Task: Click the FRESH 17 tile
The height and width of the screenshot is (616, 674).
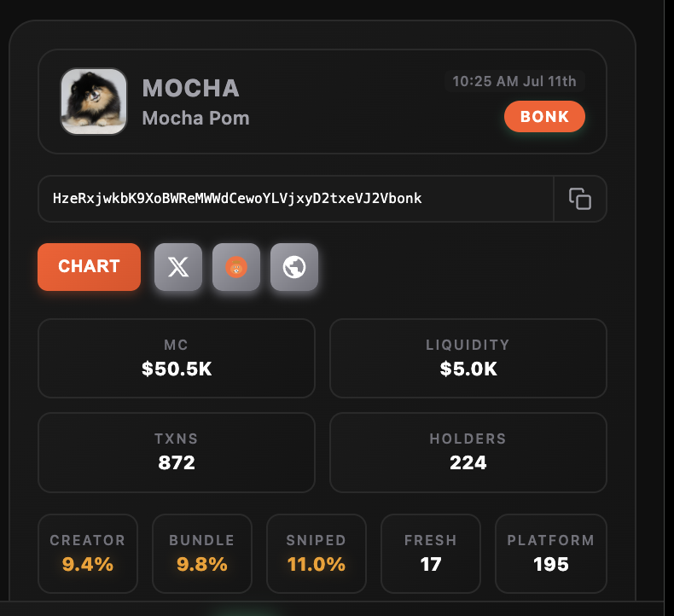Action: pyautogui.click(x=431, y=554)
